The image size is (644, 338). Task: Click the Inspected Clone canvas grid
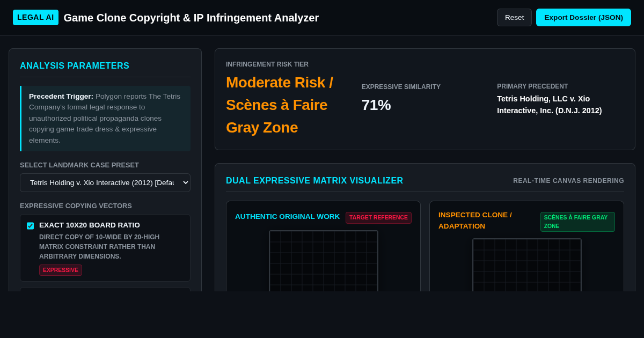pyautogui.click(x=527, y=265)
